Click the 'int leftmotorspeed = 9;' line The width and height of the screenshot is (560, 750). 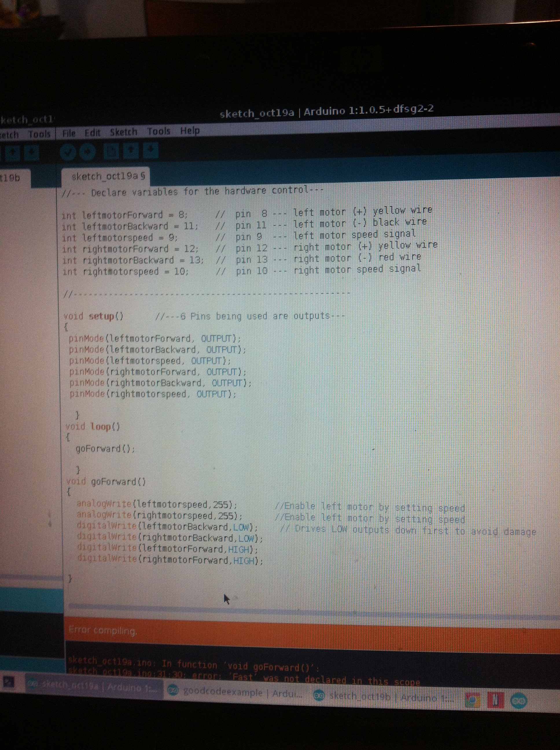click(x=120, y=238)
